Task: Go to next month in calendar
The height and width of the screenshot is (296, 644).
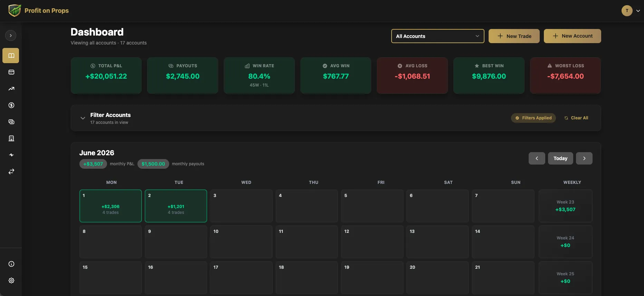Action: tap(584, 158)
